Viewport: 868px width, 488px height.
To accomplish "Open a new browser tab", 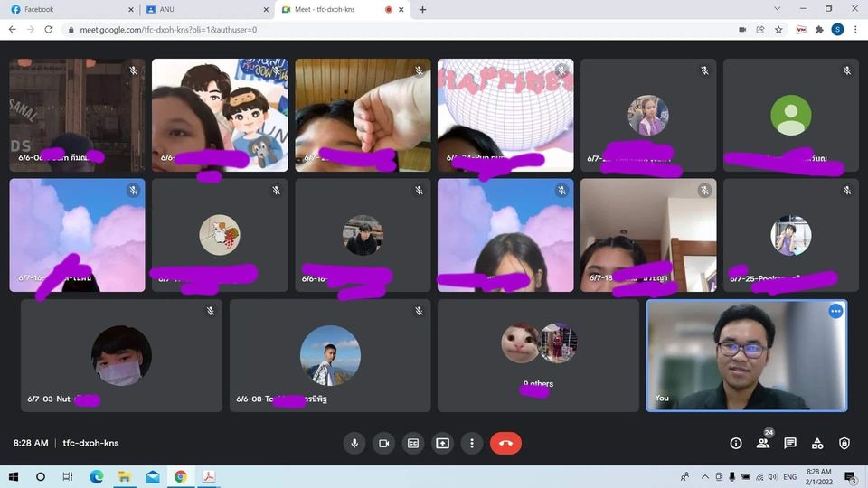I will click(x=422, y=9).
